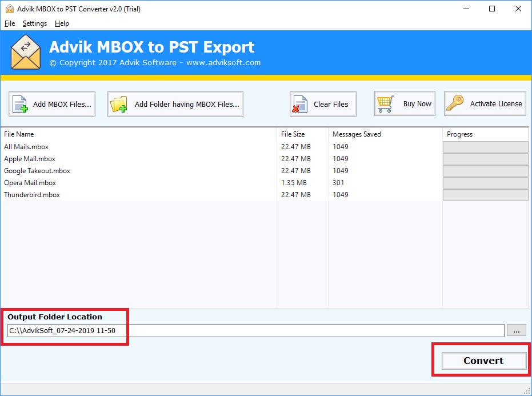This screenshot has height=396, width=532.
Task: Click the Clear Files button label
Action: click(331, 104)
